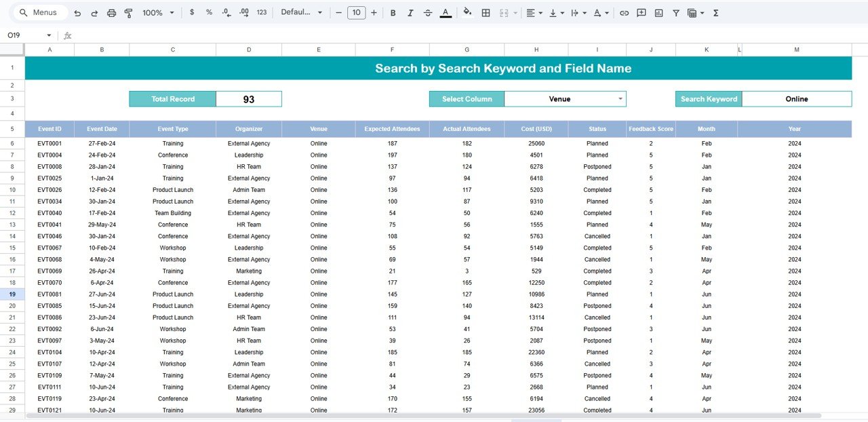
Task: Select the paint format tool
Action: [x=128, y=13]
